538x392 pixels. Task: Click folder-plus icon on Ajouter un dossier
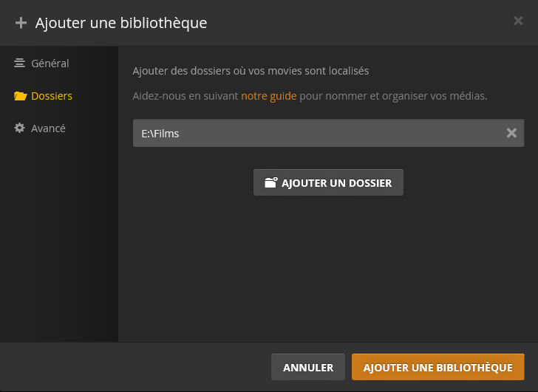point(270,182)
